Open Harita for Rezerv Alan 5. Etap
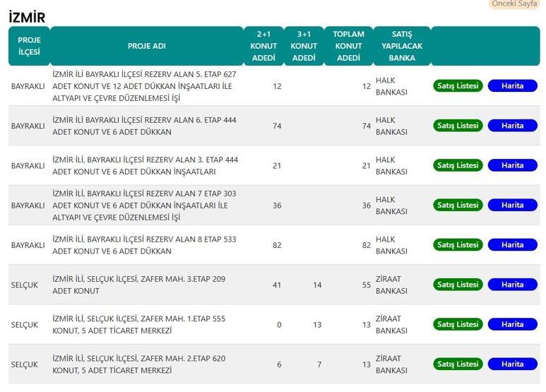546x392 pixels. 513,86
